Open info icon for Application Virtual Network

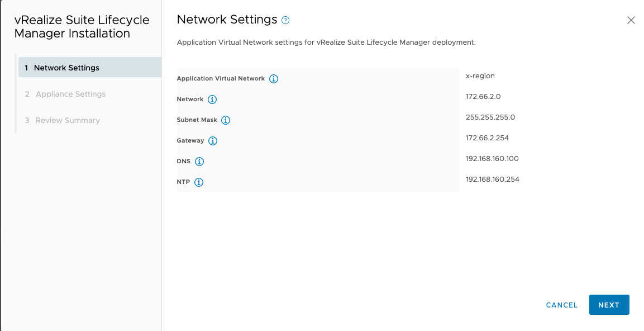[x=274, y=79]
